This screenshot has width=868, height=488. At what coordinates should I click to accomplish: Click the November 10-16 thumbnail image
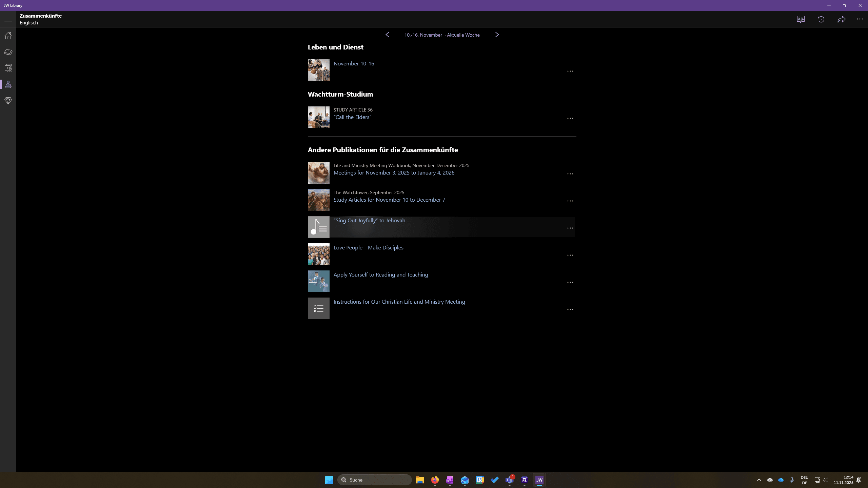pyautogui.click(x=319, y=70)
